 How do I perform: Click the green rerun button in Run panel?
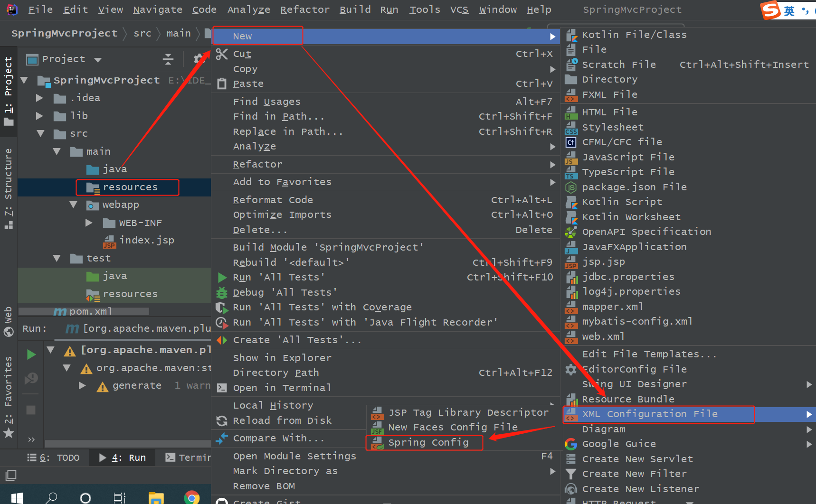[31, 355]
